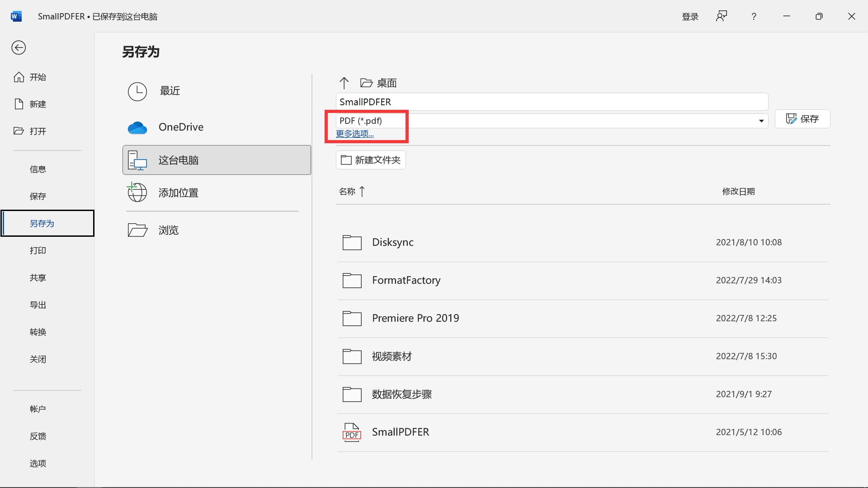
Task: Click the back arrow circle icon
Action: (19, 47)
